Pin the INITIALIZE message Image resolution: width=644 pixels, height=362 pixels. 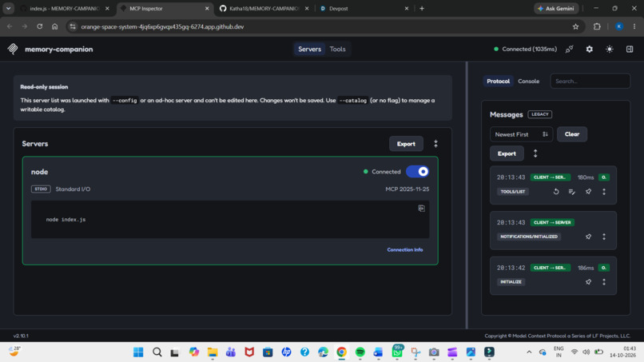pyautogui.click(x=589, y=282)
